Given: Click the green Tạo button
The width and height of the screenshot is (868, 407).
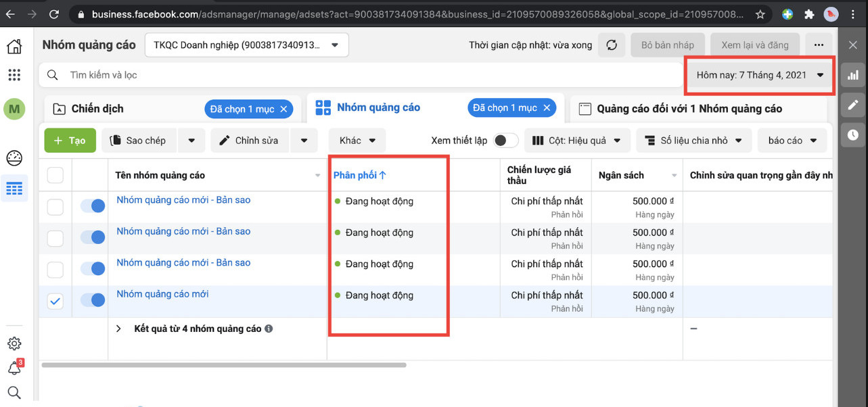Looking at the screenshot, I should (x=70, y=141).
